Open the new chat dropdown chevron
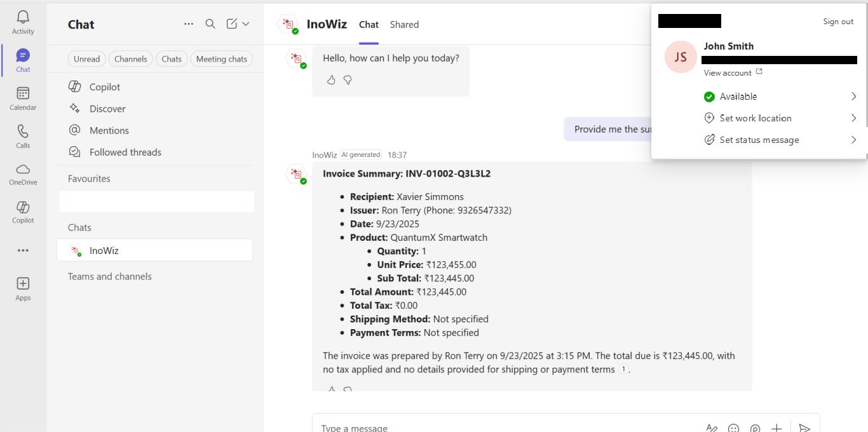 click(x=246, y=24)
